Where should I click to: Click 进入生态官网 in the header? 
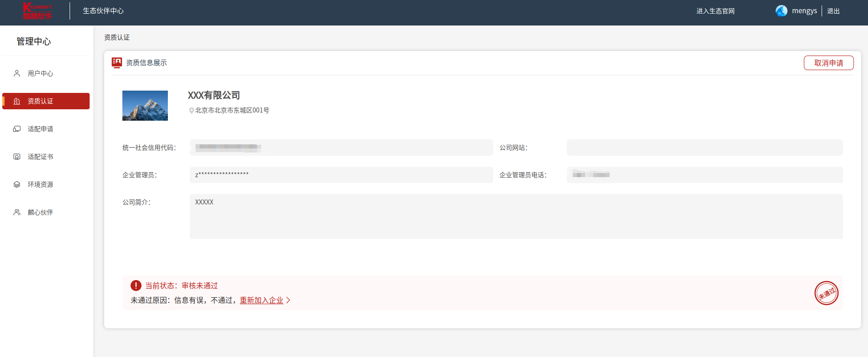[x=715, y=11]
